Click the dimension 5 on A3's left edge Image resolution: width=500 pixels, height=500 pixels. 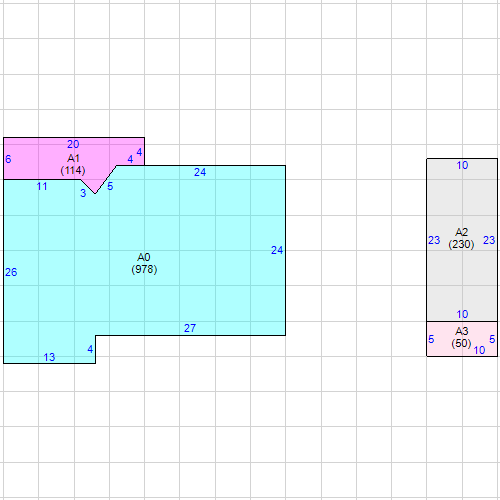(x=431, y=339)
